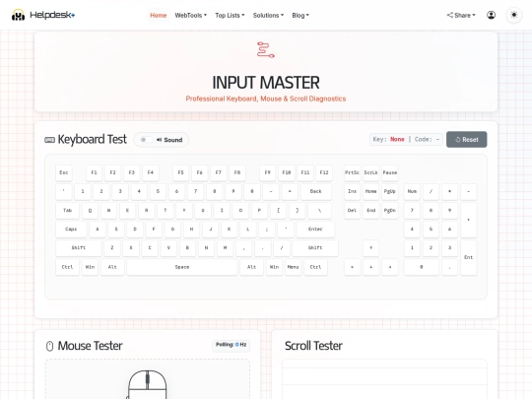Click the down arrow key on the virtual keyboard
Image resolution: width=532 pixels, height=399 pixels.
(370, 267)
